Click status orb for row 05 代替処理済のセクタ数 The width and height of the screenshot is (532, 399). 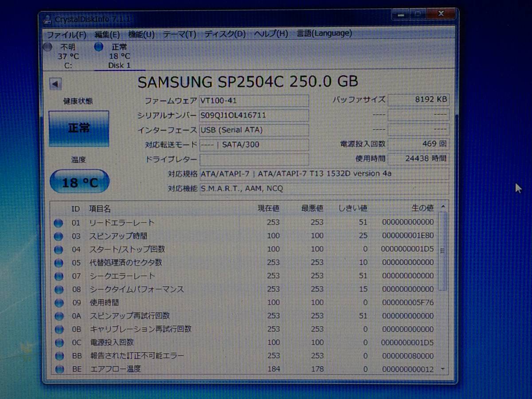click(x=59, y=263)
